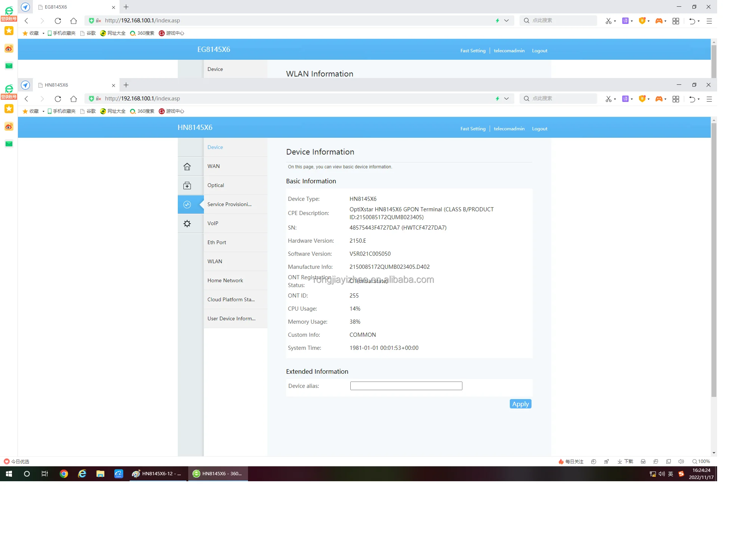Expand the address bar dropdown arrow
Screen dimensions: 747x560
(506, 99)
